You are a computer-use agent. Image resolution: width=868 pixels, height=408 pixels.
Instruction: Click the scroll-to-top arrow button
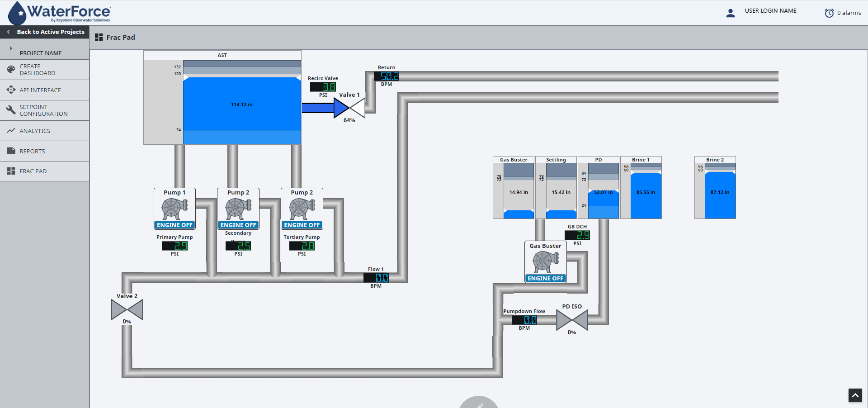(x=855, y=395)
